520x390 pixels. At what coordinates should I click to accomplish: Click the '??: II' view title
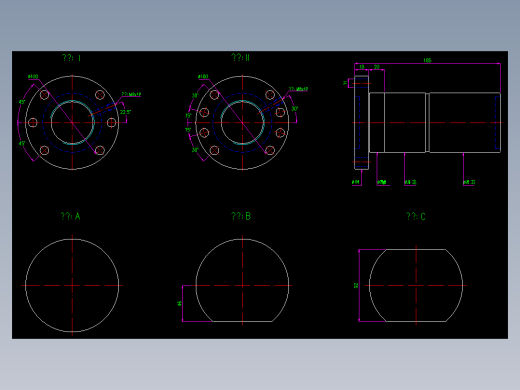[x=240, y=57]
